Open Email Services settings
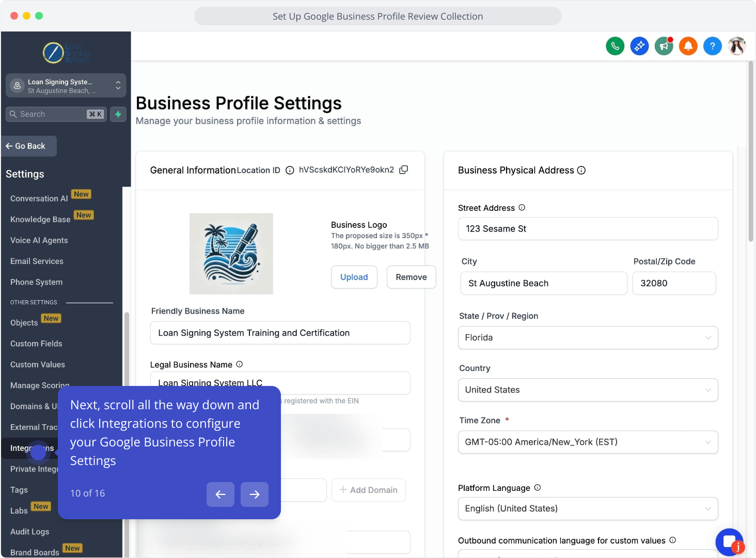This screenshot has width=756, height=558. [37, 261]
